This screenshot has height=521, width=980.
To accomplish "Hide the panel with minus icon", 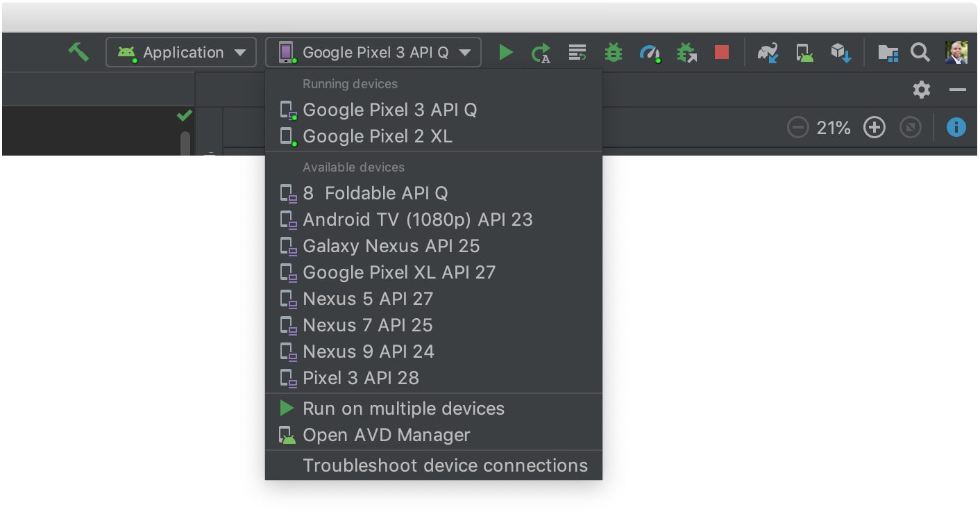I will 958,90.
